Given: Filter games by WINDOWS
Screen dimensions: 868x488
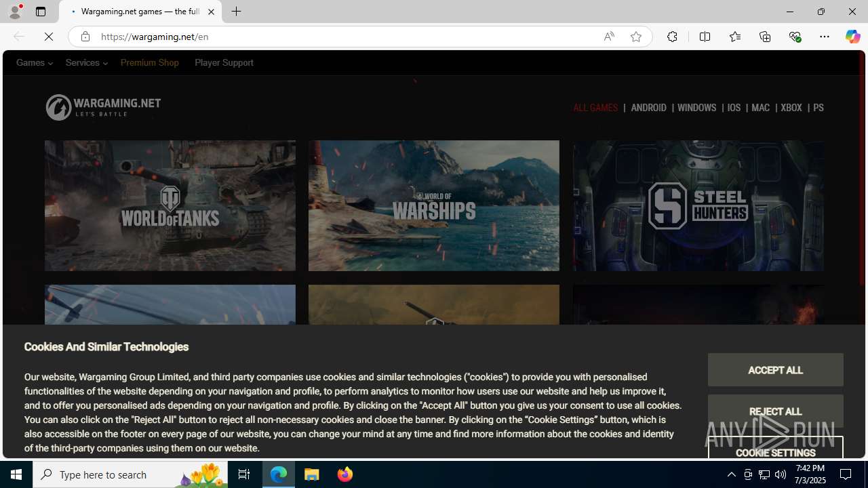Looking at the screenshot, I should pos(696,108).
